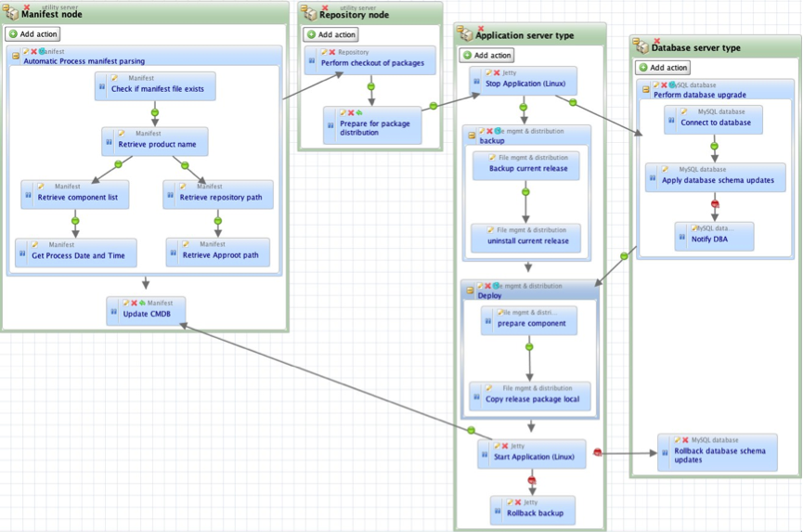The height and width of the screenshot is (532, 803).
Task: Click the green condition dot below Backup current release
Action: coord(525,192)
